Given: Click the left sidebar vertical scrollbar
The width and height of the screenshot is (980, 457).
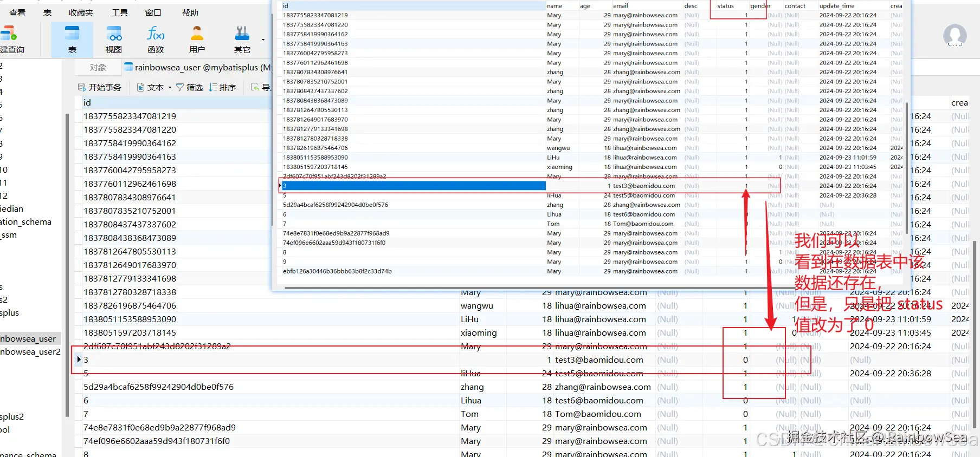Looking at the screenshot, I should [67, 265].
